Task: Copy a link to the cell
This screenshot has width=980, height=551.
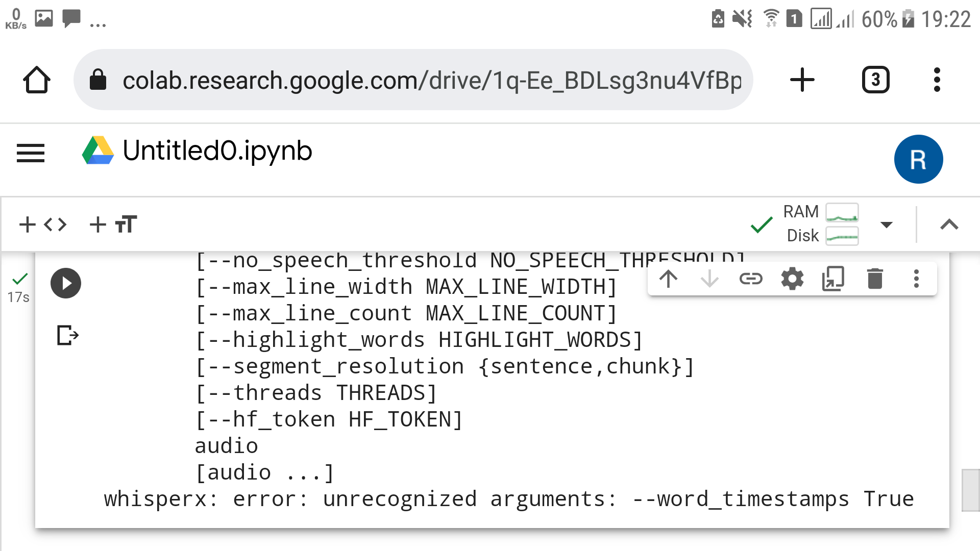Action: pyautogui.click(x=751, y=279)
